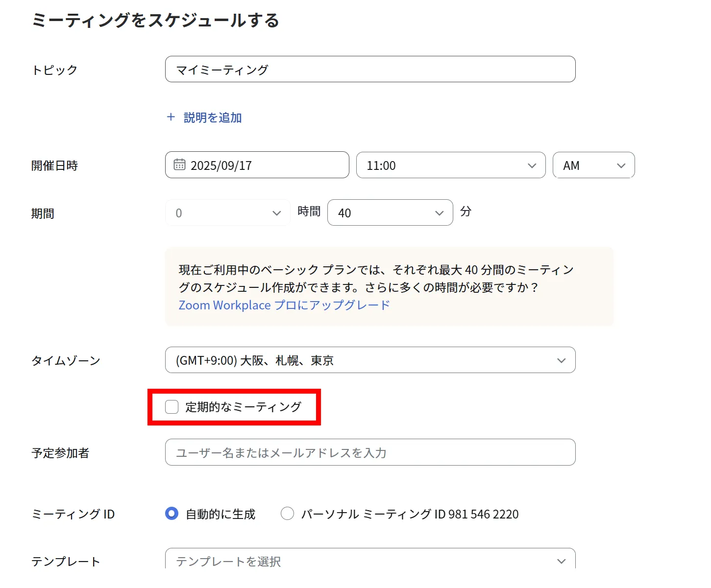The width and height of the screenshot is (711, 588).
Task: Click the 説明を追加 link text
Action: click(213, 118)
